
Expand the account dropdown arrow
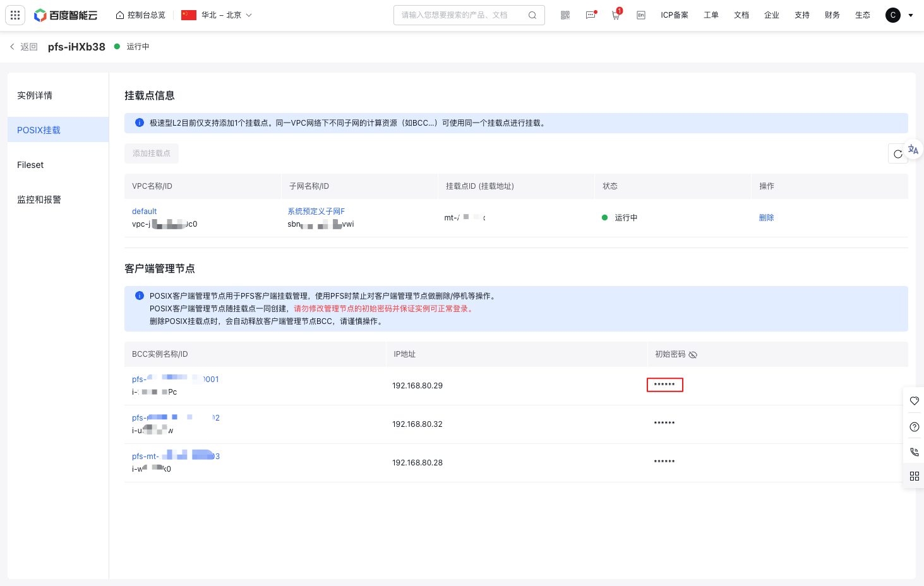click(x=911, y=15)
